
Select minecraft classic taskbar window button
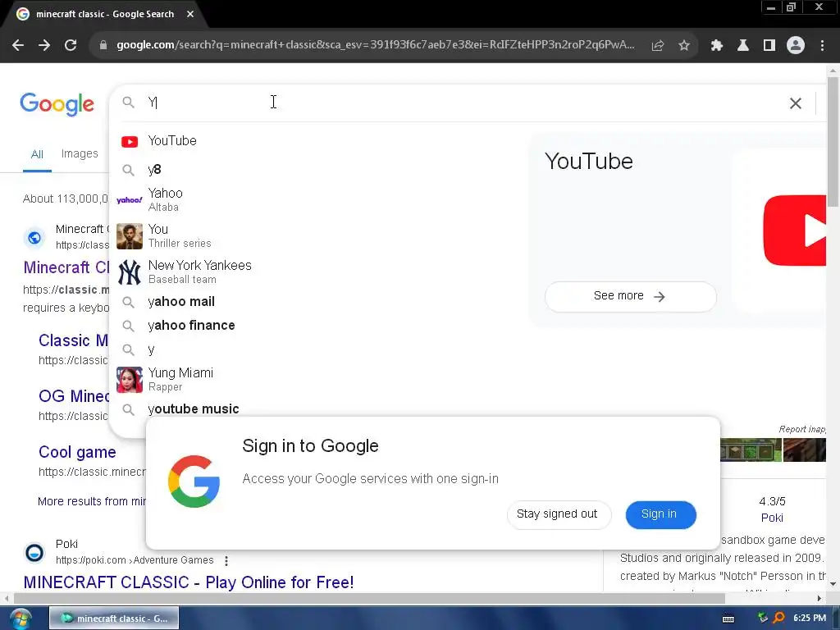tap(114, 619)
